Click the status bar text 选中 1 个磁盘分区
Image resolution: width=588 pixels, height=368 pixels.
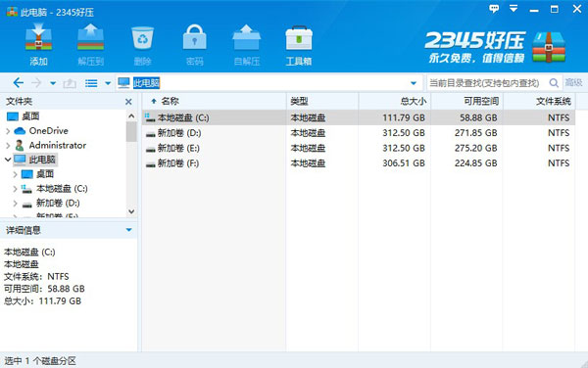click(x=40, y=361)
